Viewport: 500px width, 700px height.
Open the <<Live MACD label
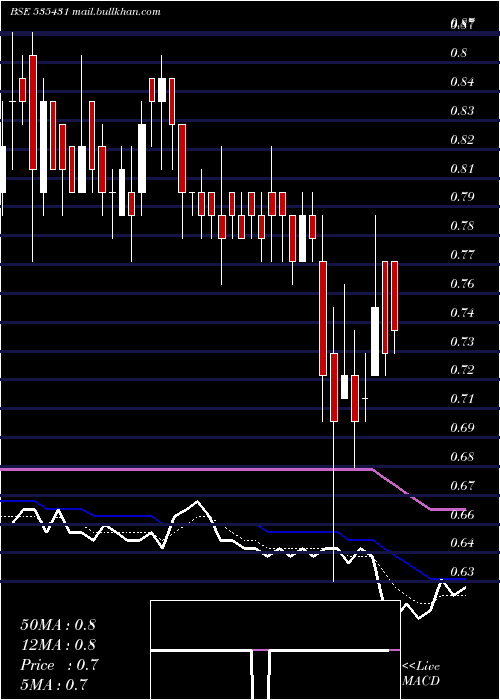tap(421, 673)
